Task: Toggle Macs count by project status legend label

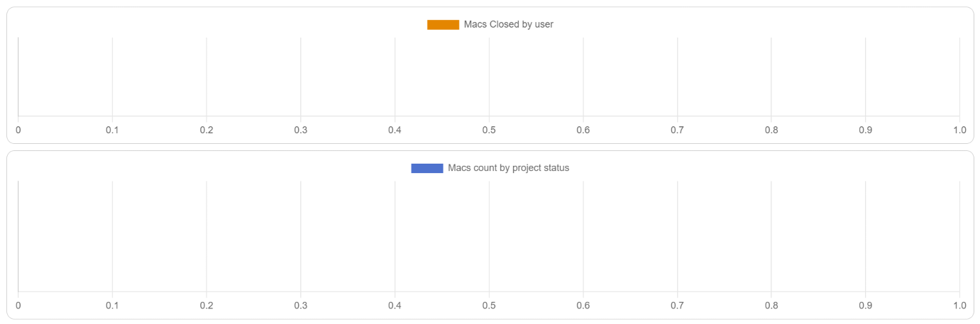Action: pyautogui.click(x=508, y=169)
